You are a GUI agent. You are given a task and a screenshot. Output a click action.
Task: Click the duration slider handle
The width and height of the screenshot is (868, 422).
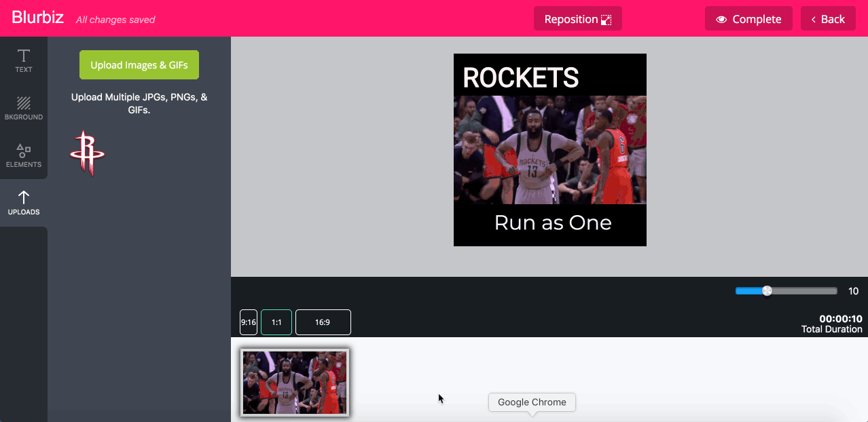(x=767, y=291)
